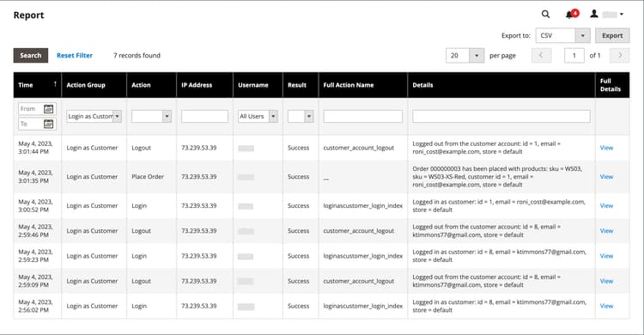Screen dimensions: 644x335
Task: View full details for 2:56:02 PM login
Action: click(606, 307)
